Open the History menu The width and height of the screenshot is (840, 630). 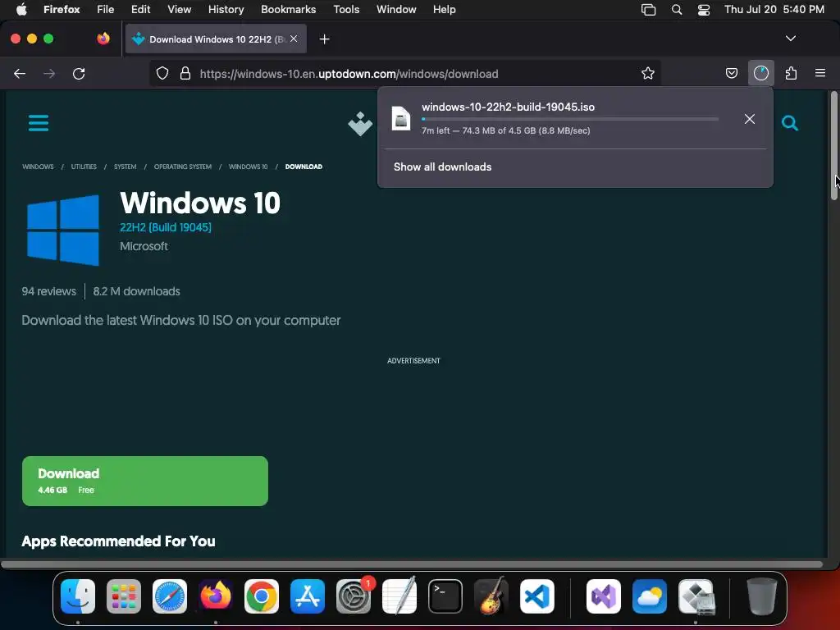[226, 10]
